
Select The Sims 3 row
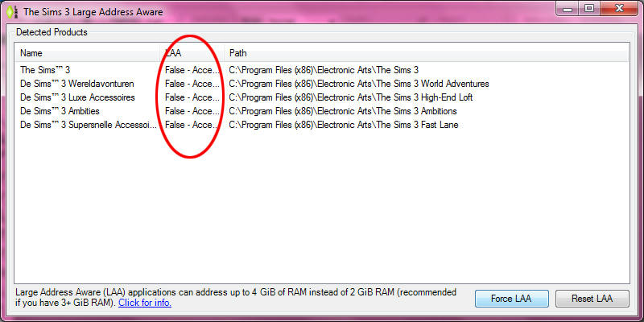pos(322,70)
